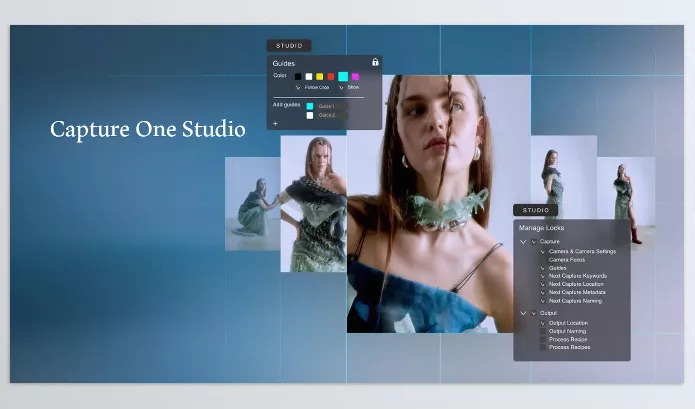Click the STUDIO badge above Guides panel
This screenshot has height=409, width=695.
coord(289,46)
